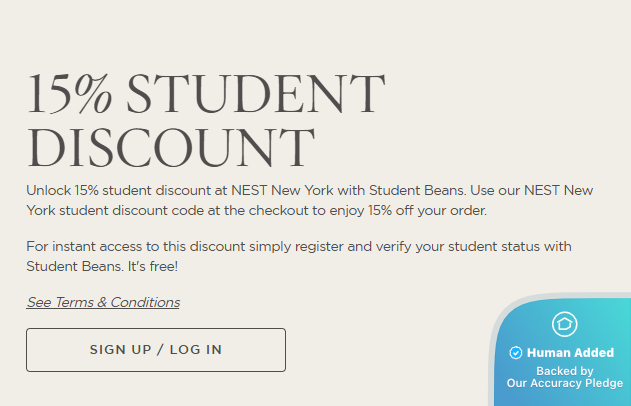This screenshot has height=406, width=631.
Task: Click the Backed by text in badge
Action: [564, 370]
